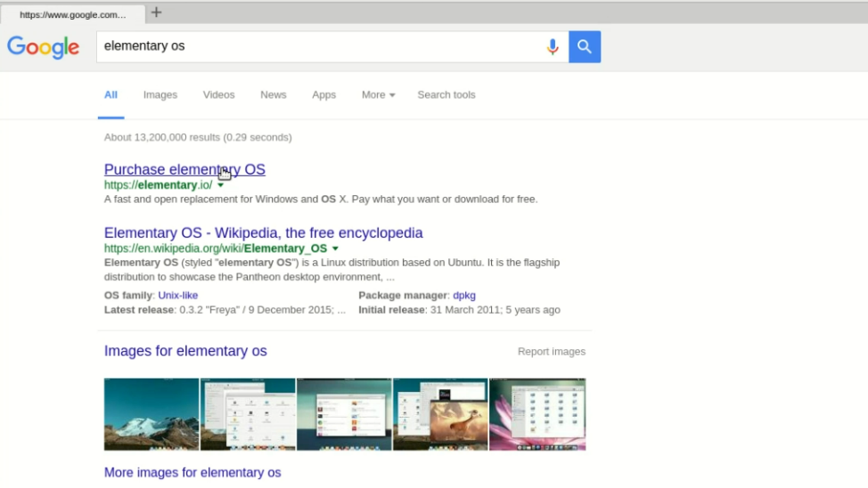Viewport: 868px width, 488px height.
Task: Click Report images link
Action: coord(552,352)
